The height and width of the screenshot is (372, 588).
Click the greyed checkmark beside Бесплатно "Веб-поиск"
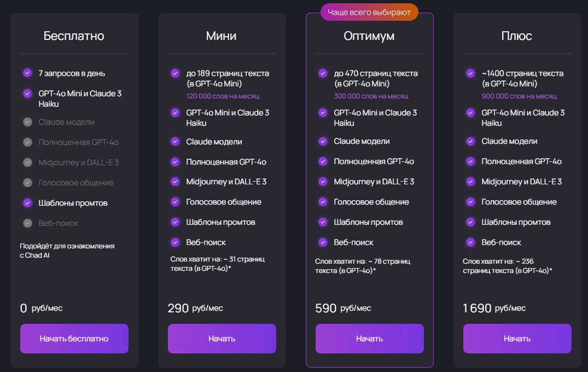pyautogui.click(x=27, y=223)
